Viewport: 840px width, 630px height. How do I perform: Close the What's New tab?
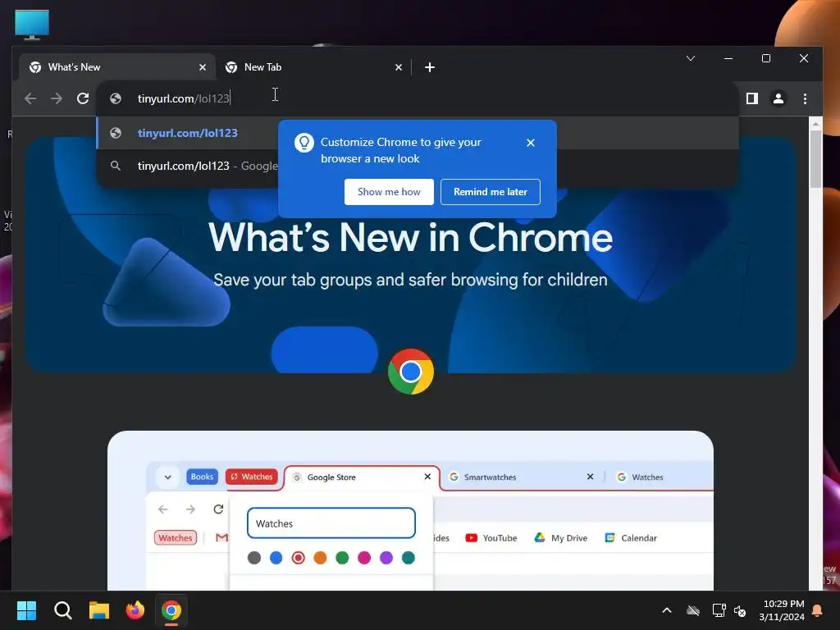(x=203, y=67)
